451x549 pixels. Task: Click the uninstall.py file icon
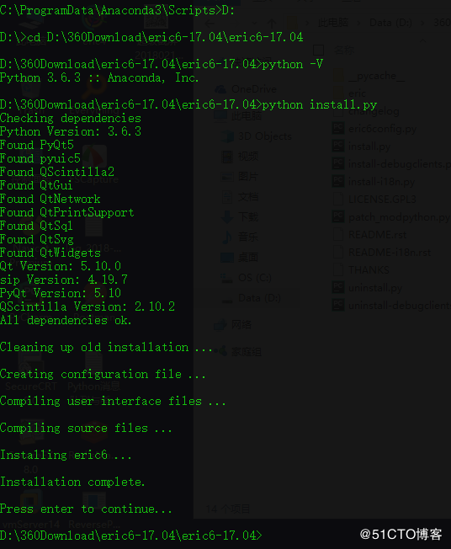tap(338, 287)
